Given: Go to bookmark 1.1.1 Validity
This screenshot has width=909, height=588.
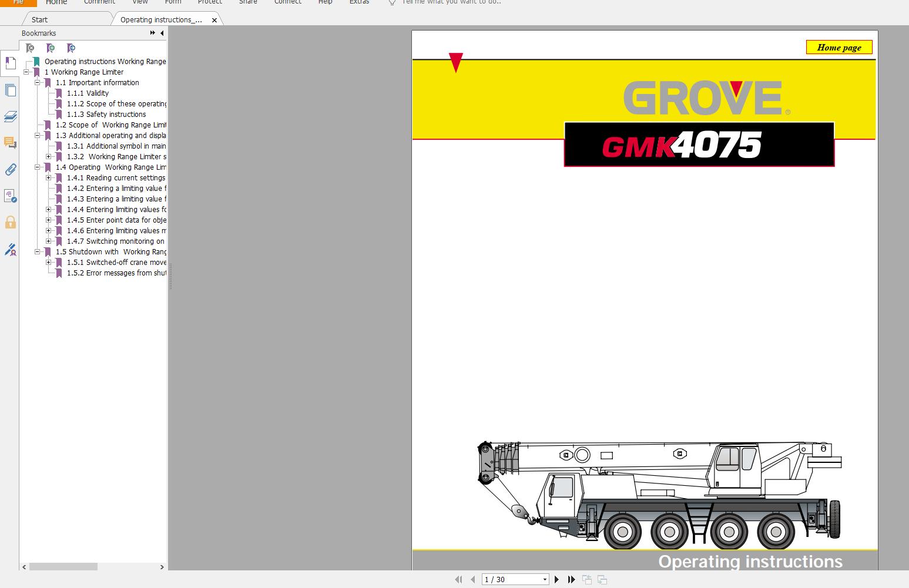Looking at the screenshot, I should pyautogui.click(x=88, y=93).
